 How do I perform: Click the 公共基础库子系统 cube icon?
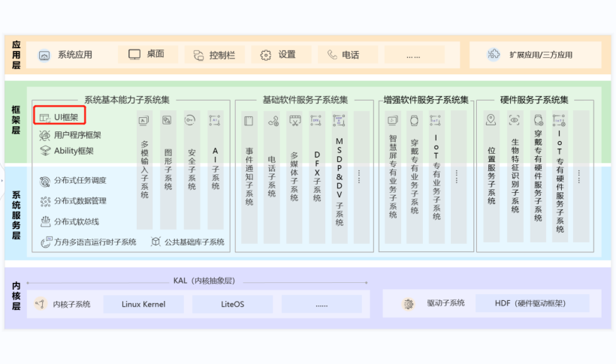pyautogui.click(x=156, y=242)
